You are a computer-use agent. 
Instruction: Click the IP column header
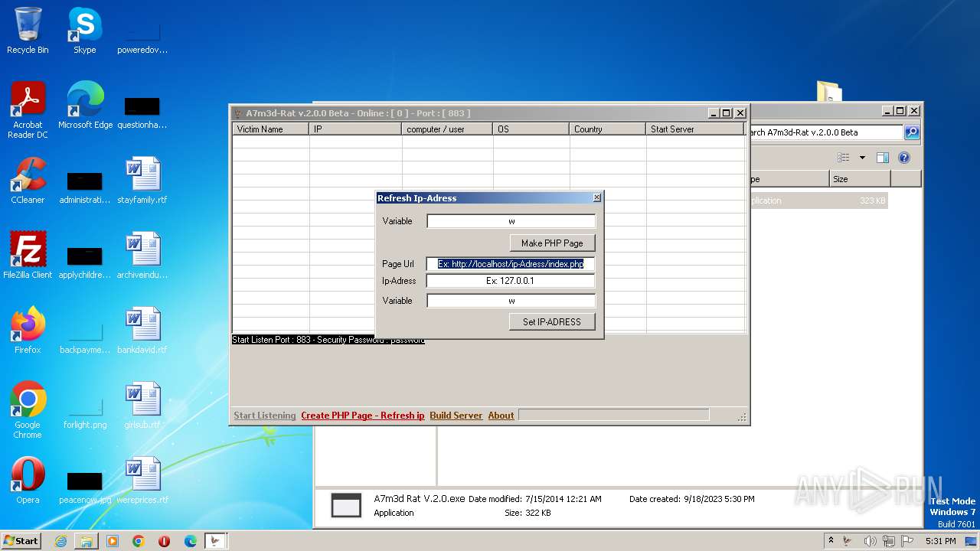[355, 129]
